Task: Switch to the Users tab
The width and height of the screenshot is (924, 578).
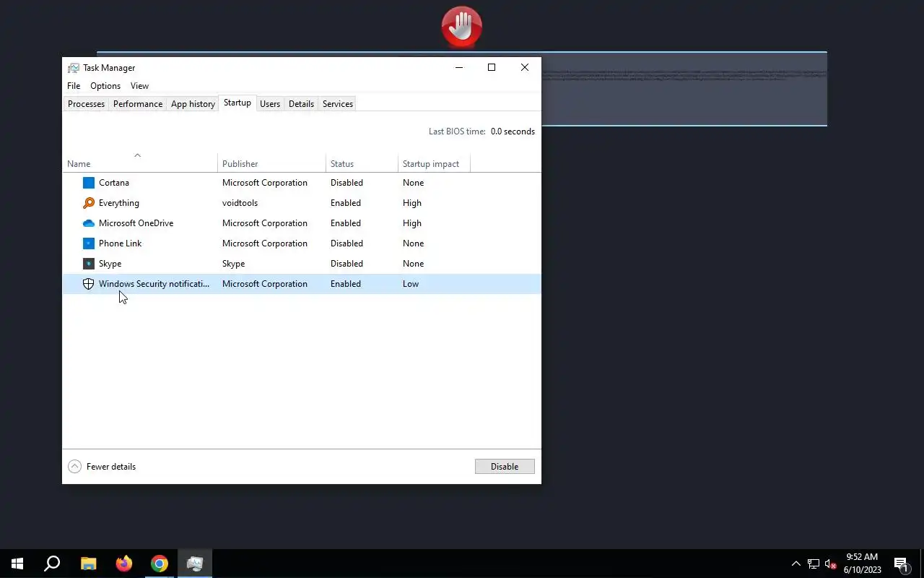Action: tap(270, 104)
